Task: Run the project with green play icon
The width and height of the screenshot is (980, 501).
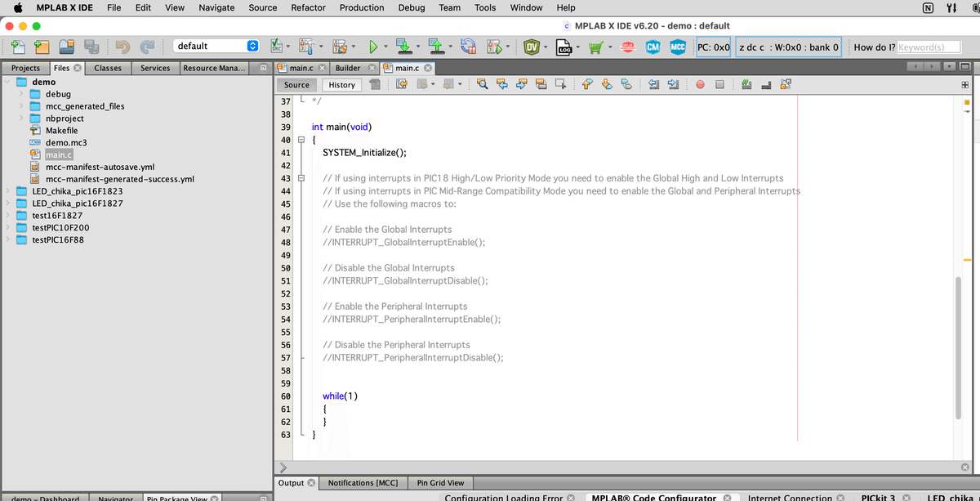Action: [372, 47]
